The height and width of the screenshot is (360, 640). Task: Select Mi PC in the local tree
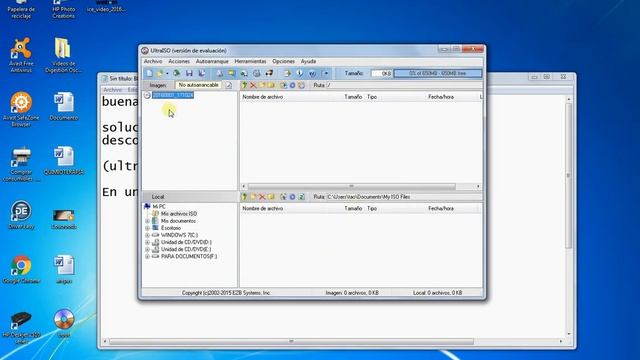(159, 207)
